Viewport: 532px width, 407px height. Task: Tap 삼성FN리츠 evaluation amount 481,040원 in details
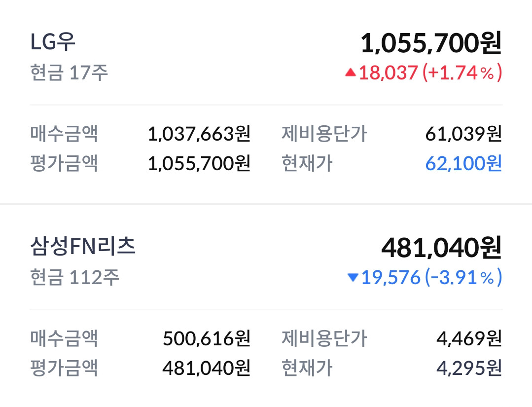(207, 368)
